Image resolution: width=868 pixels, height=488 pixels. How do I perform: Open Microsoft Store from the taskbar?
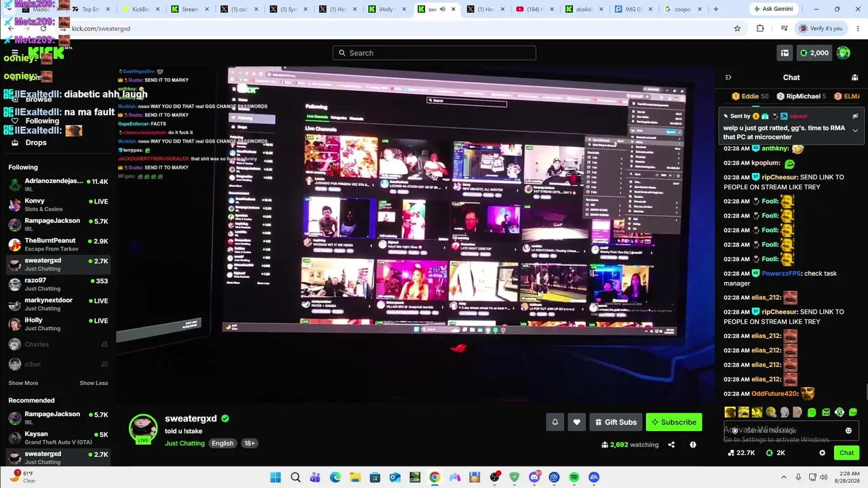[x=375, y=477]
